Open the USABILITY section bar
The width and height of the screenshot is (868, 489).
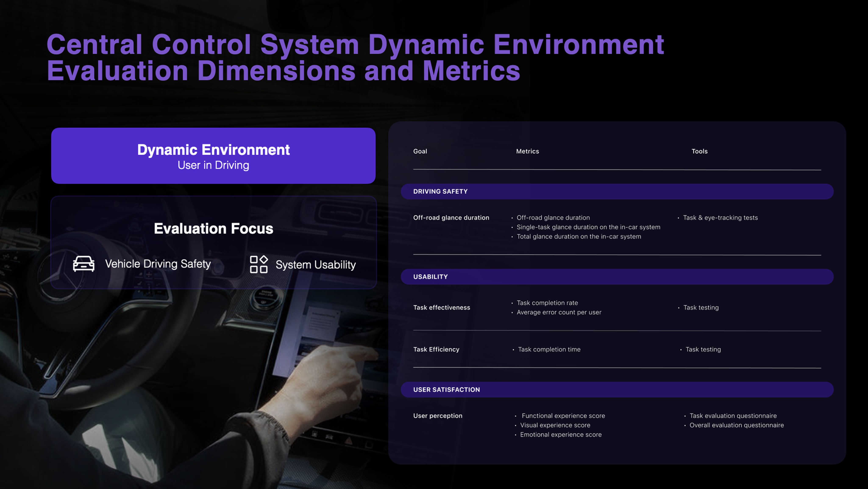point(430,277)
